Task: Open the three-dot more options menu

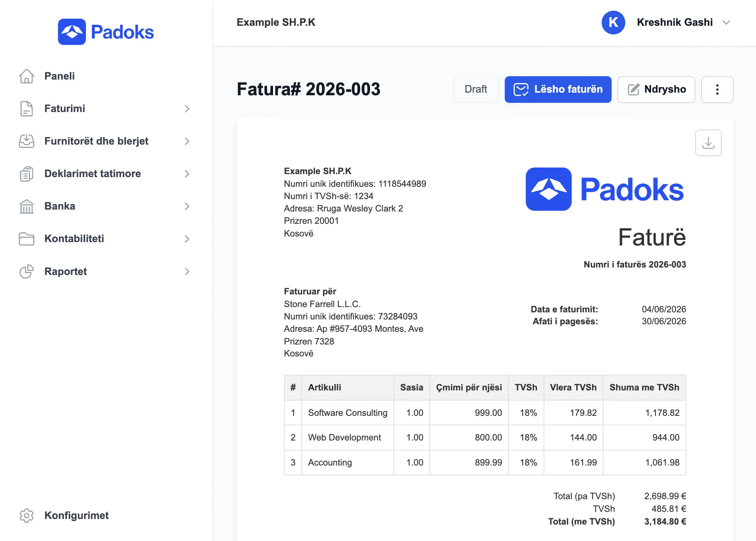Action: point(717,89)
